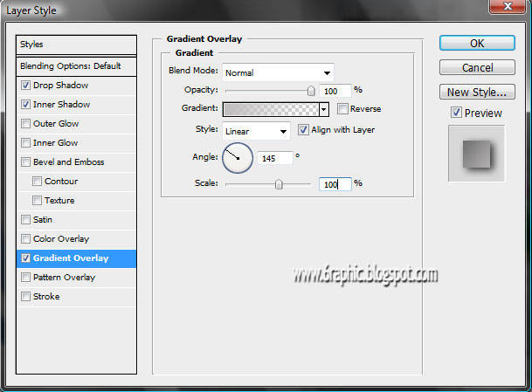Check the Texture checkbox
The width and height of the screenshot is (532, 392).
37,201
